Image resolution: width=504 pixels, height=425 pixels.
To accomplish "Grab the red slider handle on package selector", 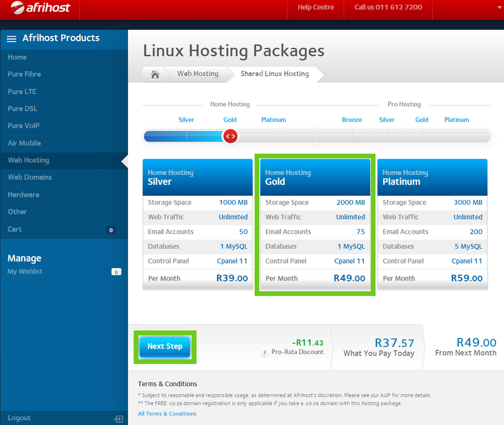I will [x=230, y=136].
